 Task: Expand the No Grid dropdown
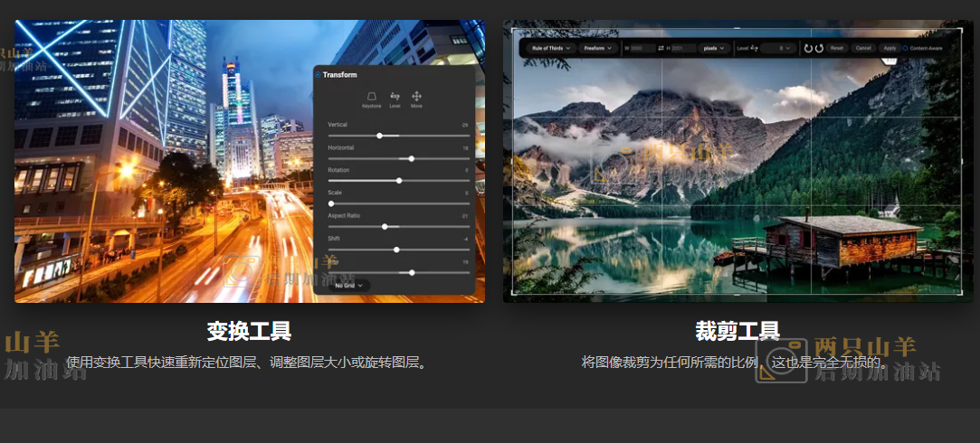coord(349,285)
